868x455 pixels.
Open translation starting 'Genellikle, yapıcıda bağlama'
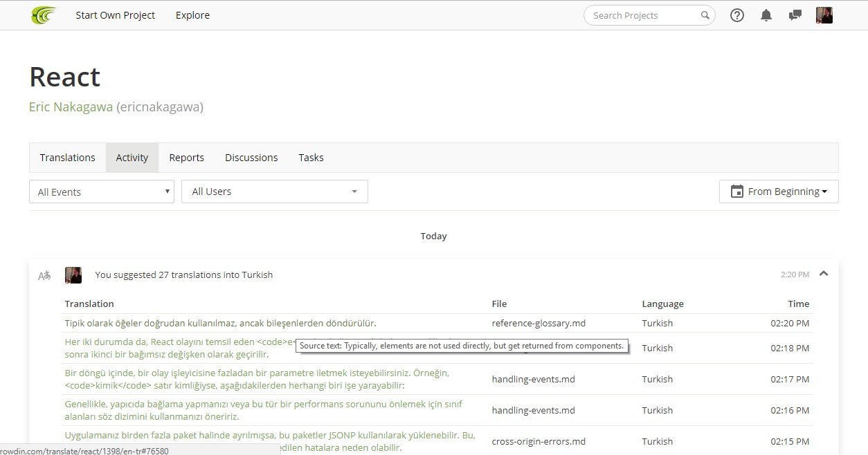(264, 410)
